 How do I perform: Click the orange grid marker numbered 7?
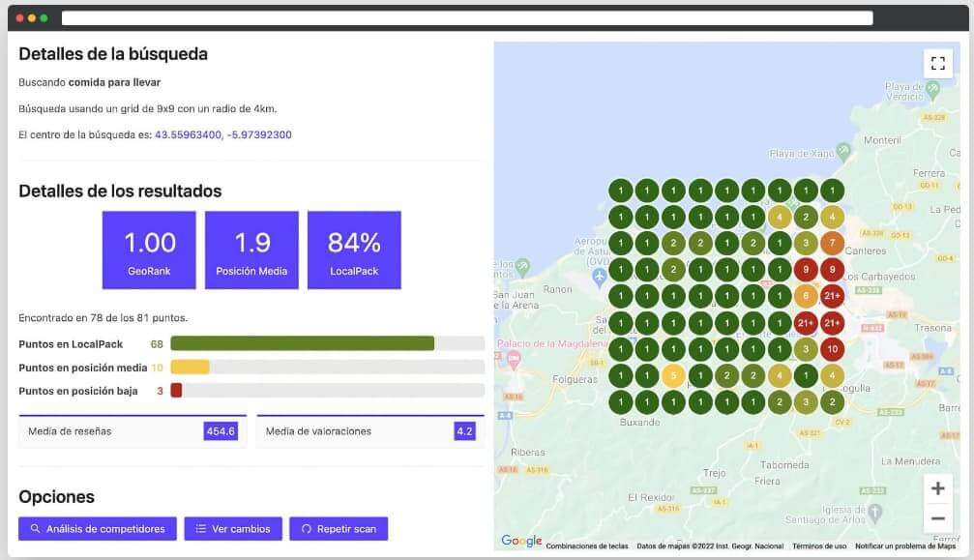832,243
